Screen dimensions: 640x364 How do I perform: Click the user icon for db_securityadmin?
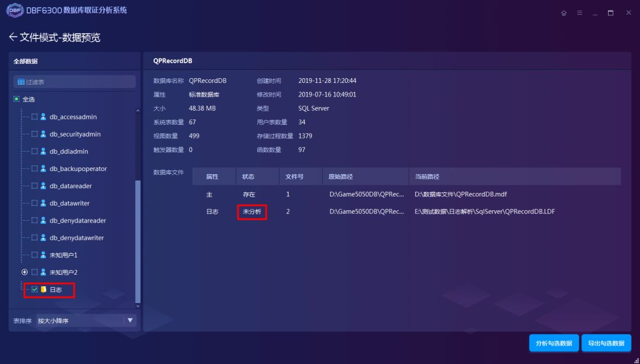[43, 134]
